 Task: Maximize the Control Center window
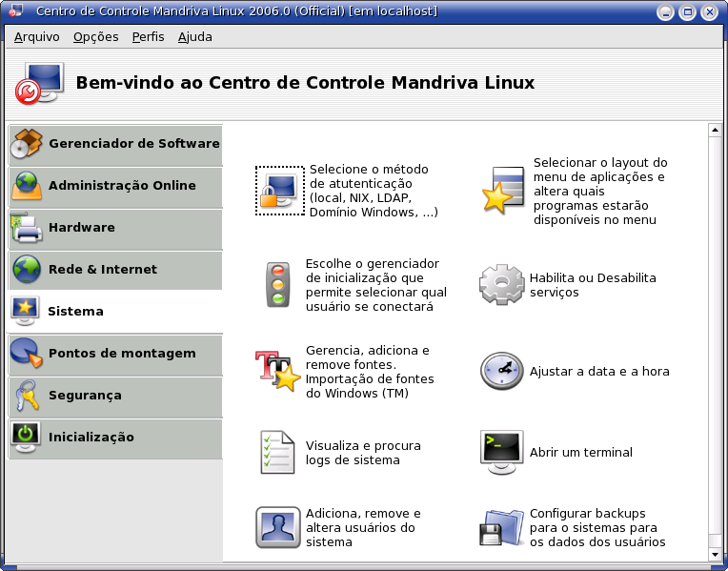tap(688, 11)
